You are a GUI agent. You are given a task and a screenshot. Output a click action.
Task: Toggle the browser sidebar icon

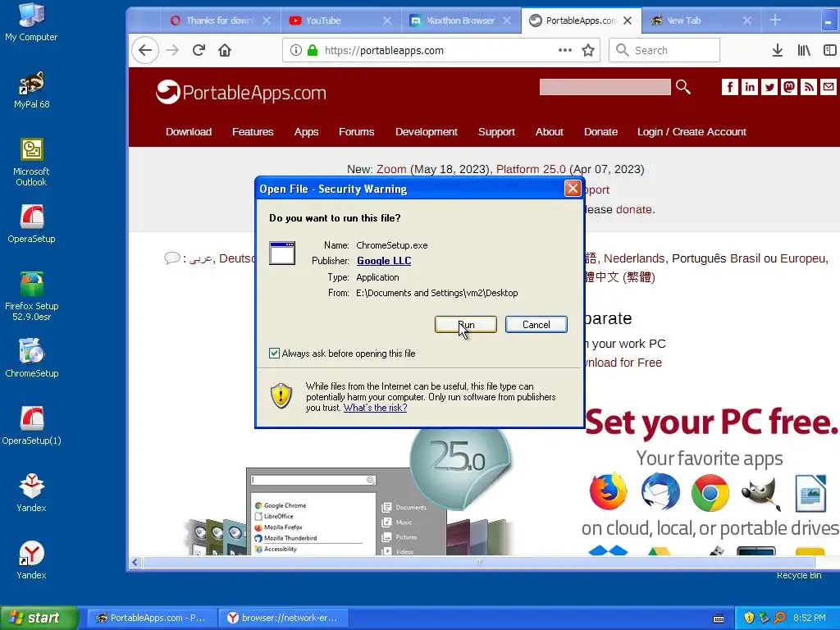[830, 50]
